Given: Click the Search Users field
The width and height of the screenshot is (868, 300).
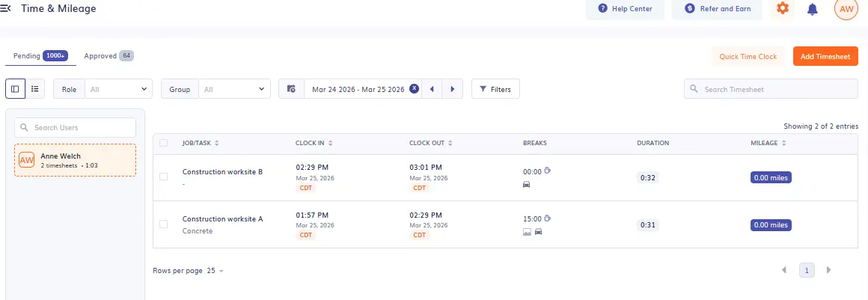Looking at the screenshot, I should [x=75, y=127].
